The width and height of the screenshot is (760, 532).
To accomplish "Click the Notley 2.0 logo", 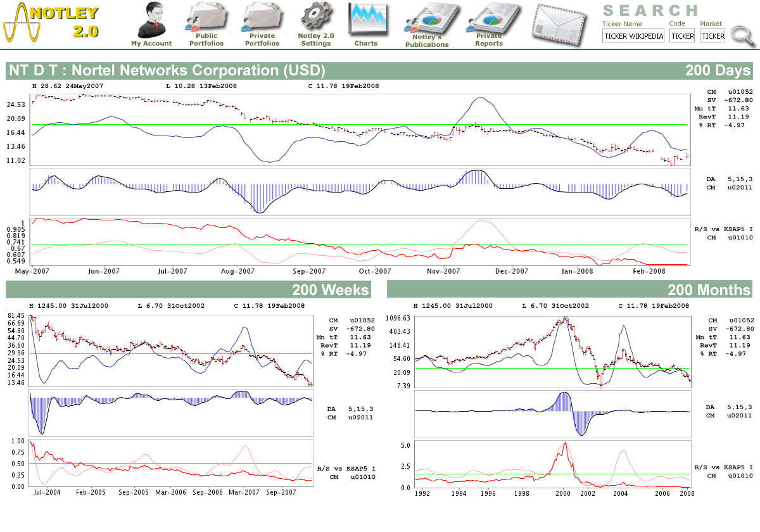I will tap(52, 23).
